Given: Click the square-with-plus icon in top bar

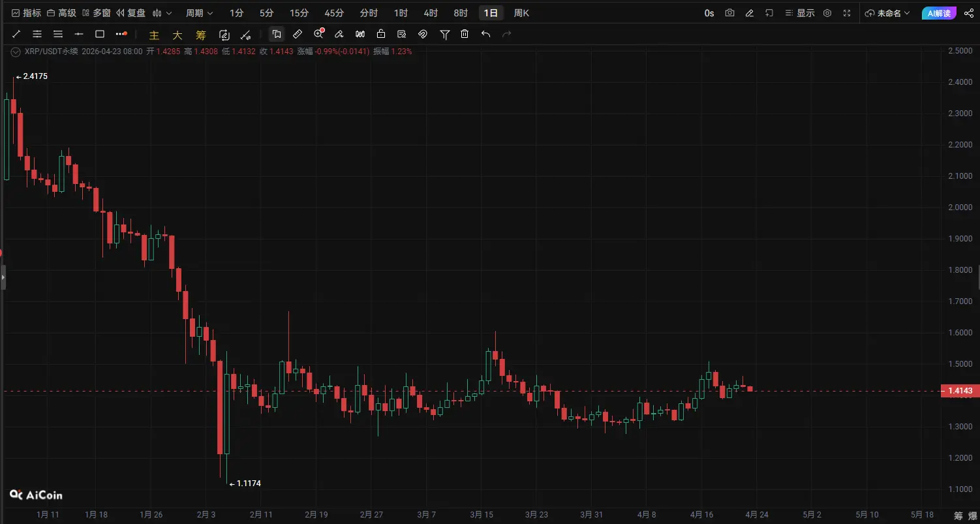Looking at the screenshot, I should tap(769, 13).
